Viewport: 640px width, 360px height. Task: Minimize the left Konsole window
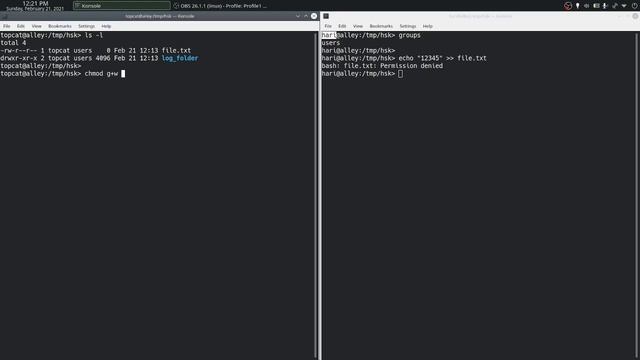coord(298,16)
